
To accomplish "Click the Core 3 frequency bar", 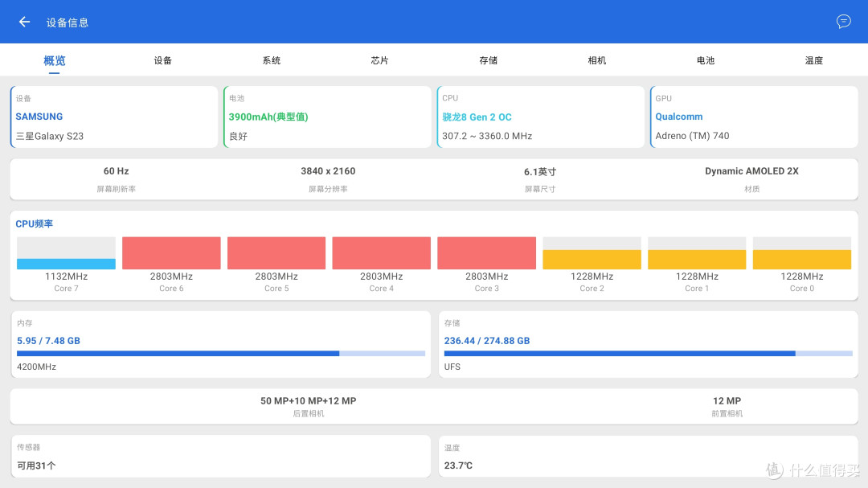I will (x=486, y=253).
